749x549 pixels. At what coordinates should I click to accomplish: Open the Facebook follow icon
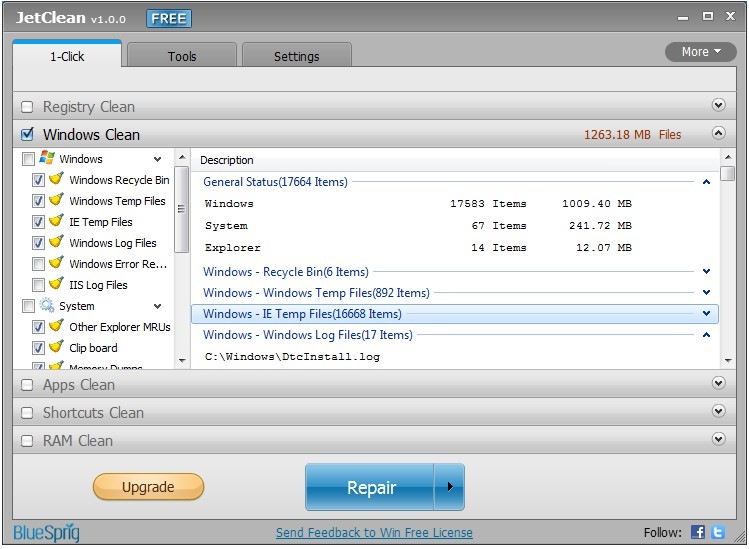click(698, 532)
